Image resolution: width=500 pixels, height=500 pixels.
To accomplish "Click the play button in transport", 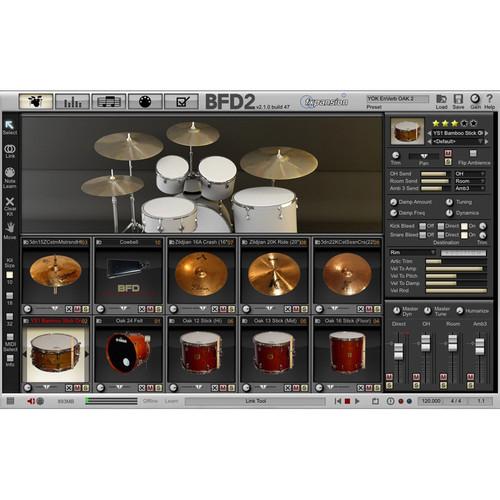I will click(357, 401).
